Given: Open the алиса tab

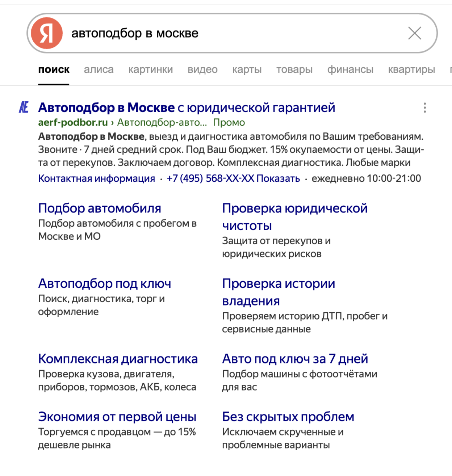Looking at the screenshot, I should pos(99,69).
